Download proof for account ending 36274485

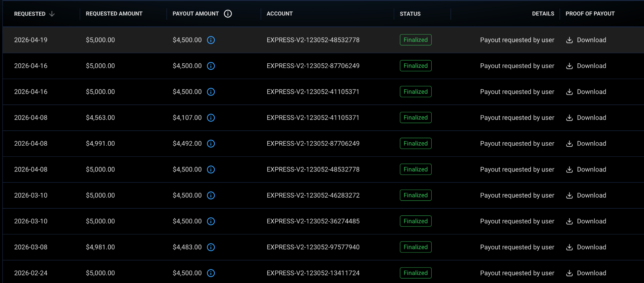[x=586, y=221]
